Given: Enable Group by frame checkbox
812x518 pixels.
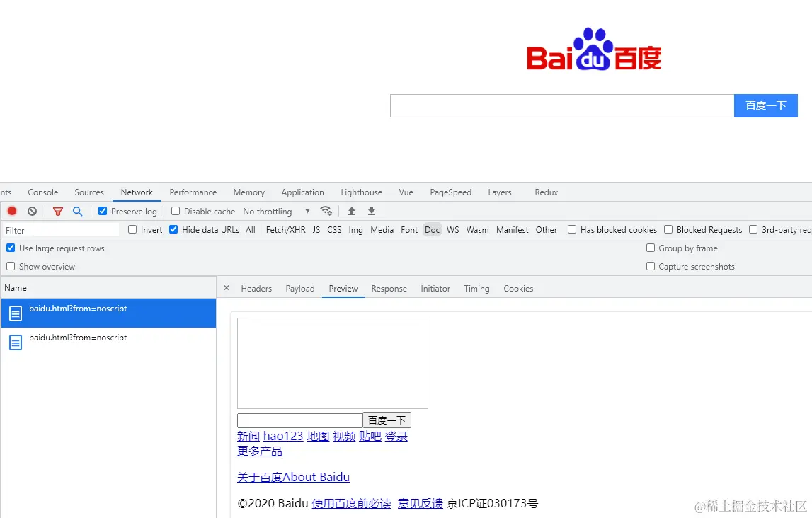Looking at the screenshot, I should tap(651, 248).
